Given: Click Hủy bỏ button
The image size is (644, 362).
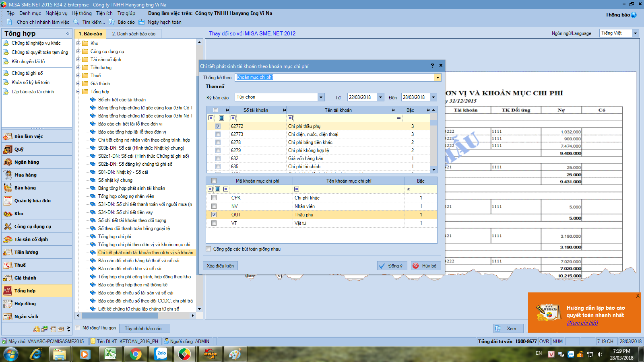Looking at the screenshot, I should (426, 266).
